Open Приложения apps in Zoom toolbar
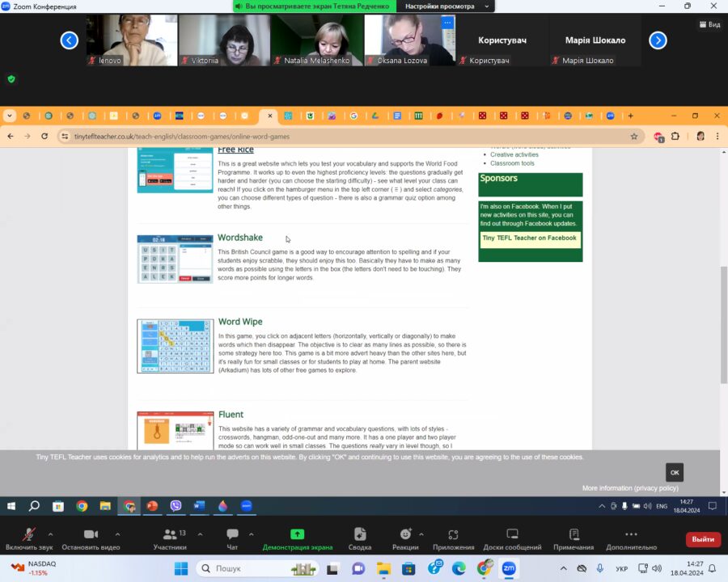Viewport: 728px width, 582px height. click(x=453, y=539)
